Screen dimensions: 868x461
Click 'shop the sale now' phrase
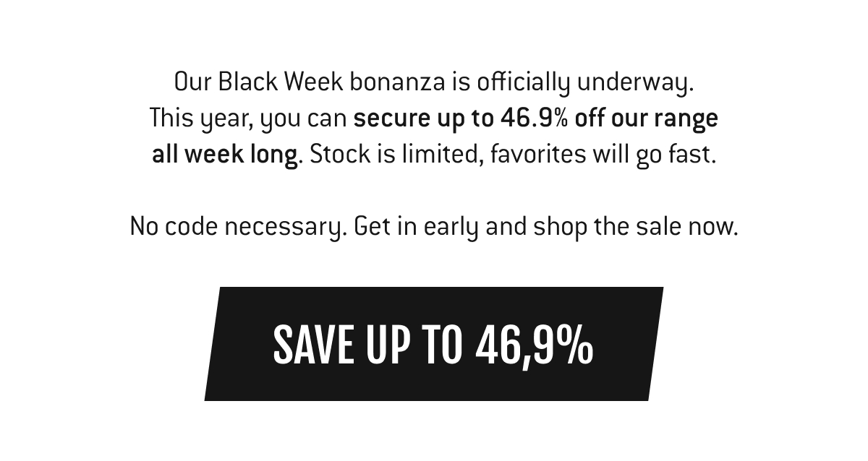click(635, 227)
